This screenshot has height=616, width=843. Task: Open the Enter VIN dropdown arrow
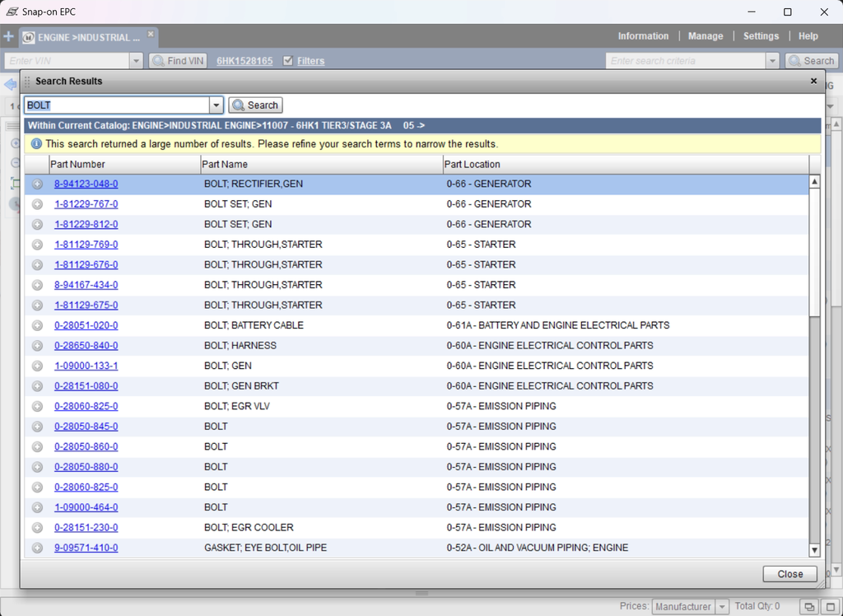pos(136,61)
